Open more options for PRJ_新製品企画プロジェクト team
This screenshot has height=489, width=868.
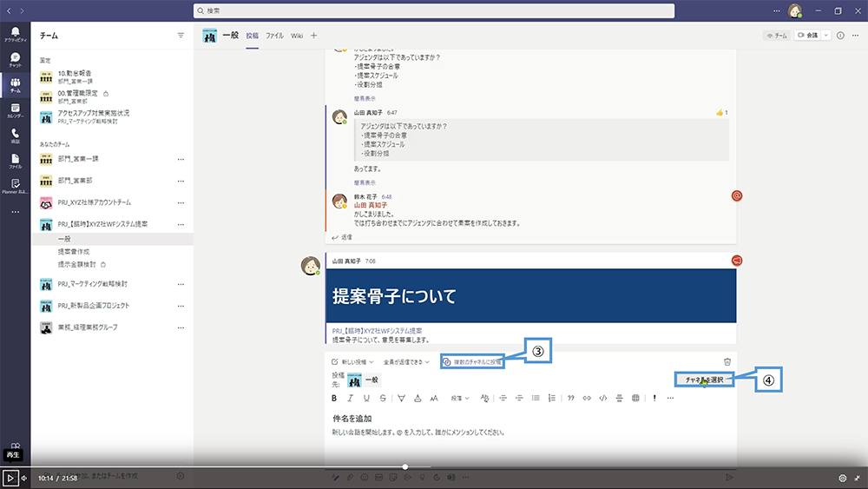(181, 306)
